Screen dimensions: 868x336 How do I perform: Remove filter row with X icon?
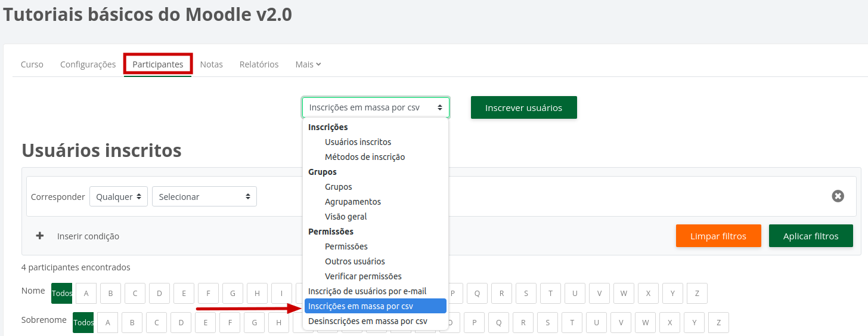[838, 196]
